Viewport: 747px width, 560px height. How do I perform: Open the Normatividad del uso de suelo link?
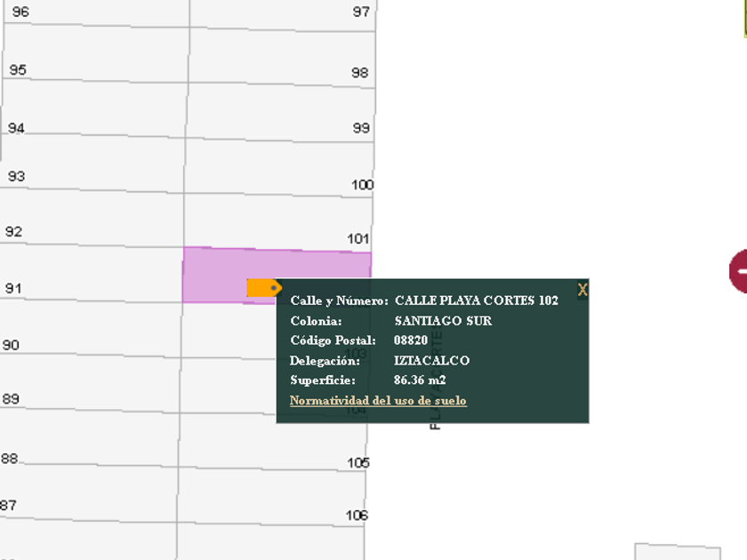pyautogui.click(x=378, y=401)
